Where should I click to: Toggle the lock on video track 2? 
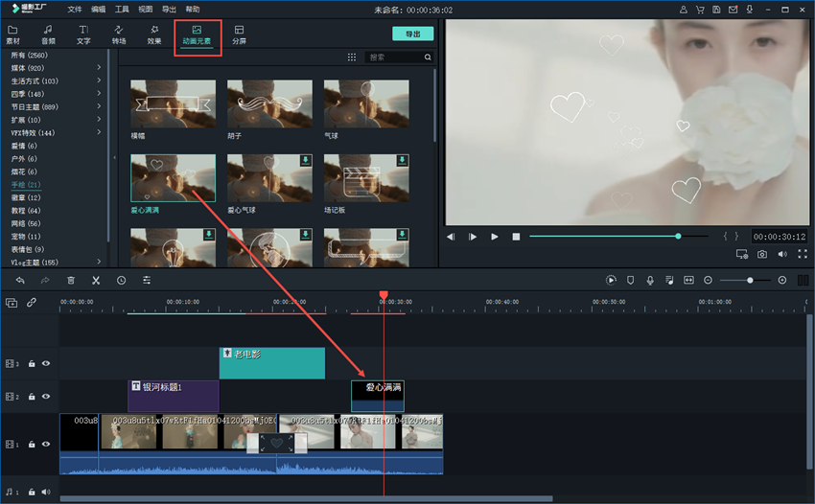click(x=32, y=396)
